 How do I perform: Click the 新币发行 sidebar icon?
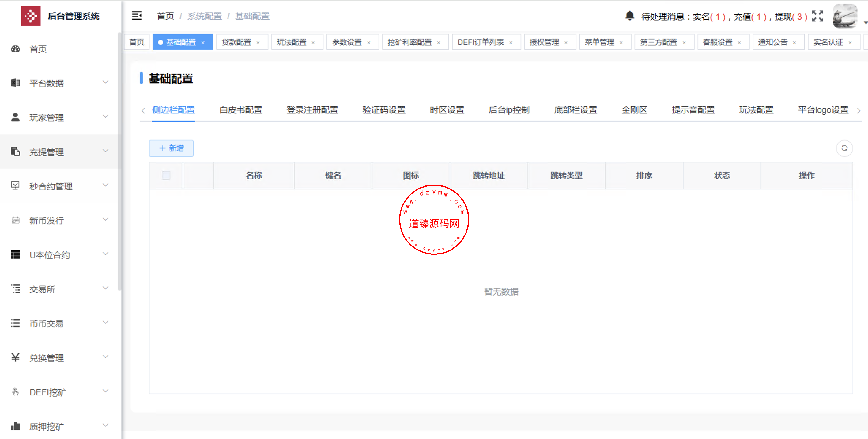(x=16, y=220)
